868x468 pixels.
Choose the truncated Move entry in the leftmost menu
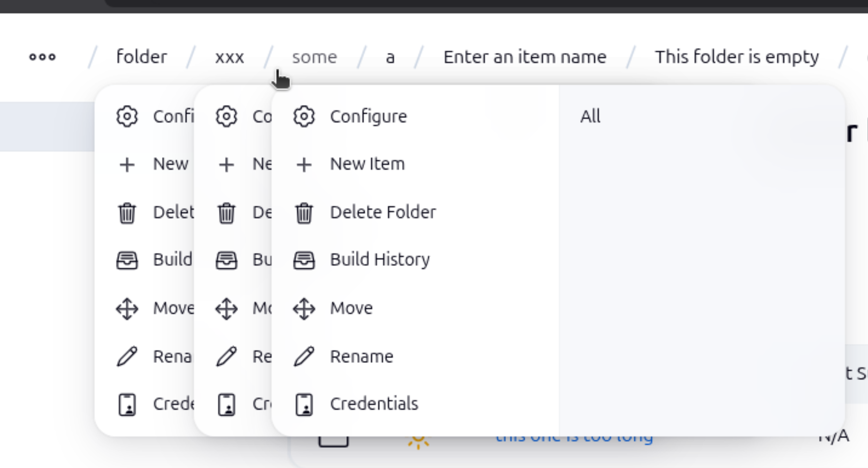pyautogui.click(x=173, y=308)
